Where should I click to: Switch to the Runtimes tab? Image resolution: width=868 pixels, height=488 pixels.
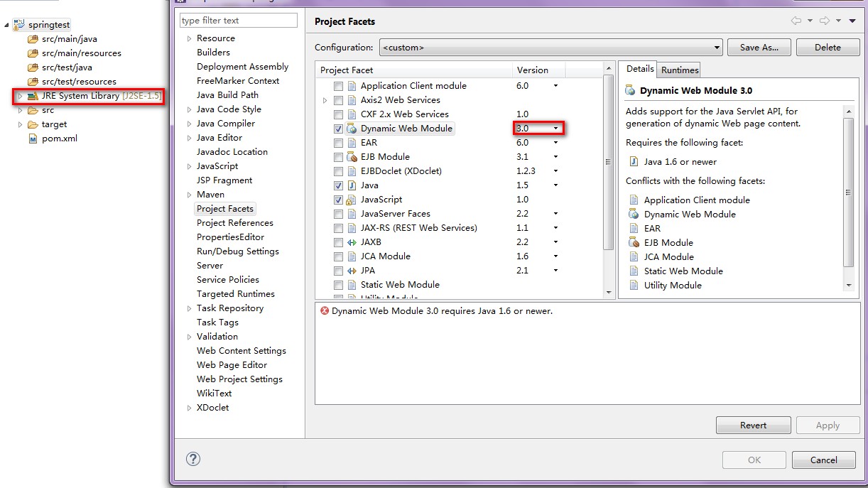pyautogui.click(x=678, y=70)
